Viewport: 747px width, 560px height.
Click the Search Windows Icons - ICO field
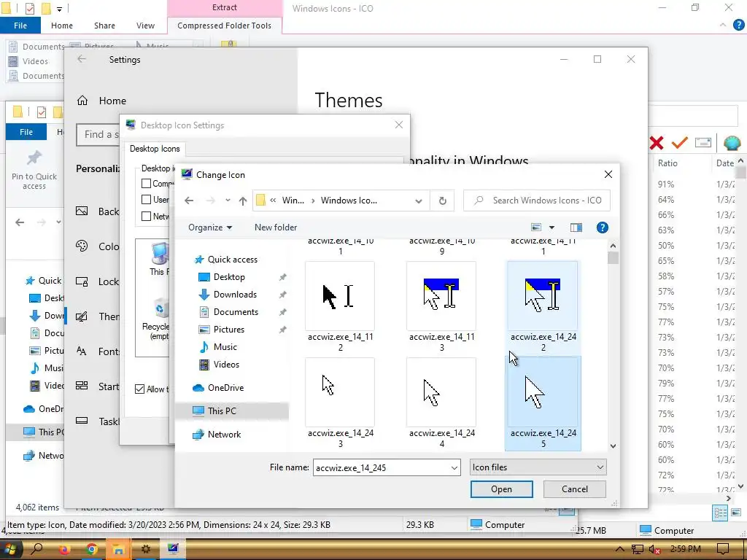point(537,201)
